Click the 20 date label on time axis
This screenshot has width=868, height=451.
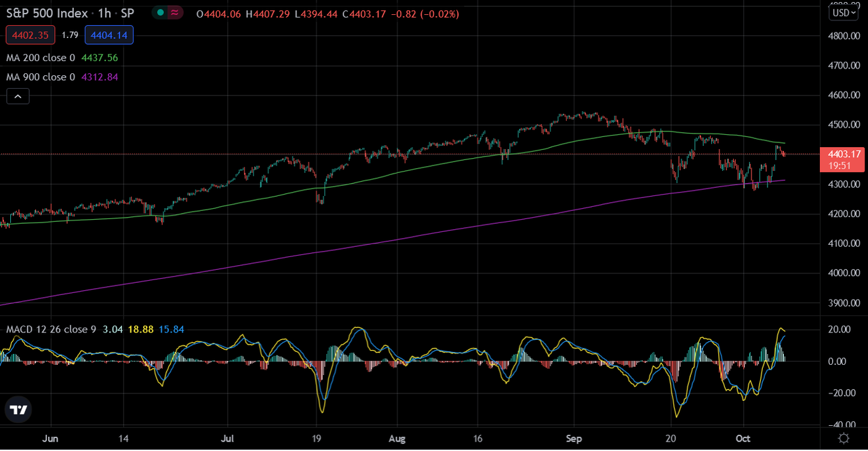(672, 439)
